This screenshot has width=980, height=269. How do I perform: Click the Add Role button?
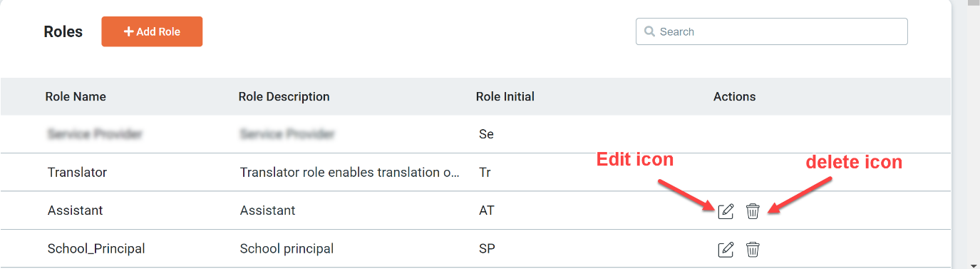click(x=152, y=31)
